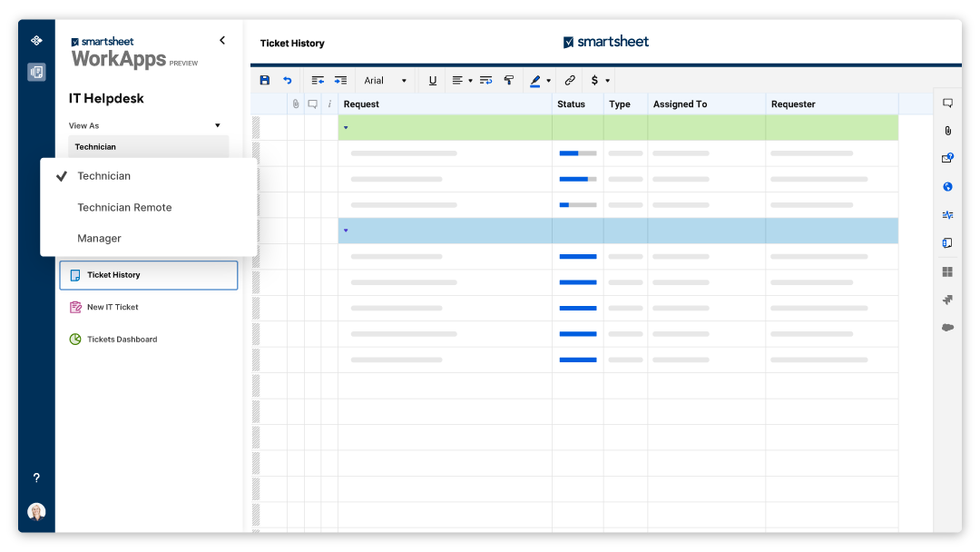This screenshot has width=980, height=552.
Task: Open the New IT Ticket page
Action: (113, 308)
